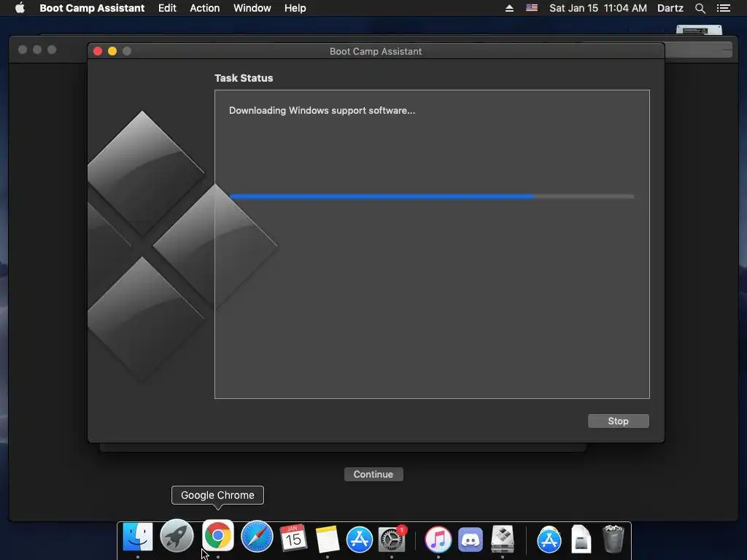This screenshot has width=747, height=560.
Task: Open the Window menu
Action: coord(252,8)
